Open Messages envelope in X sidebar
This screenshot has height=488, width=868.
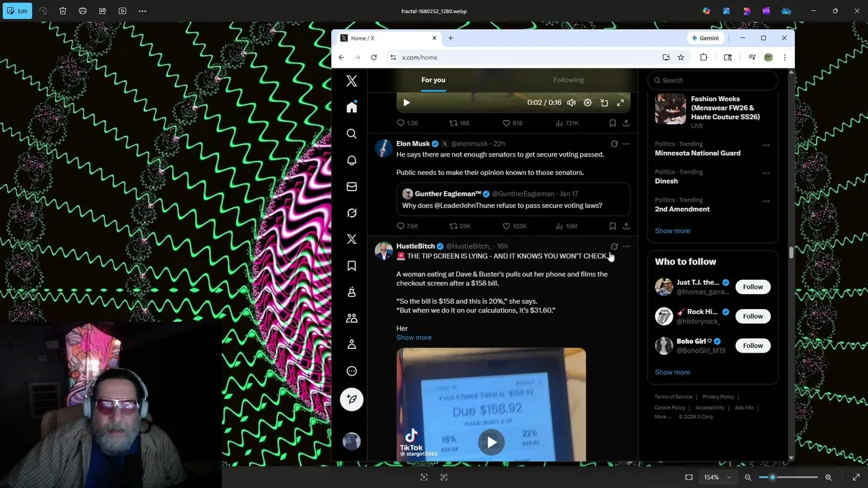pyautogui.click(x=351, y=186)
